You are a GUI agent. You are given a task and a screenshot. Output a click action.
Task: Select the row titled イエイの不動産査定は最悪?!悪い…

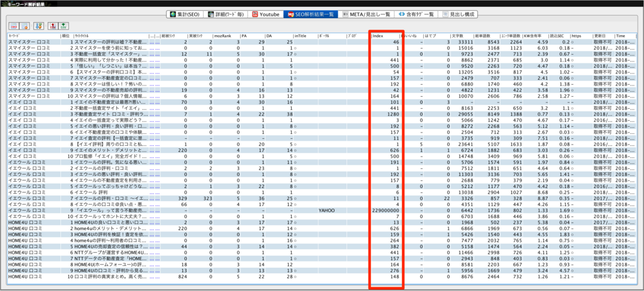321,102
